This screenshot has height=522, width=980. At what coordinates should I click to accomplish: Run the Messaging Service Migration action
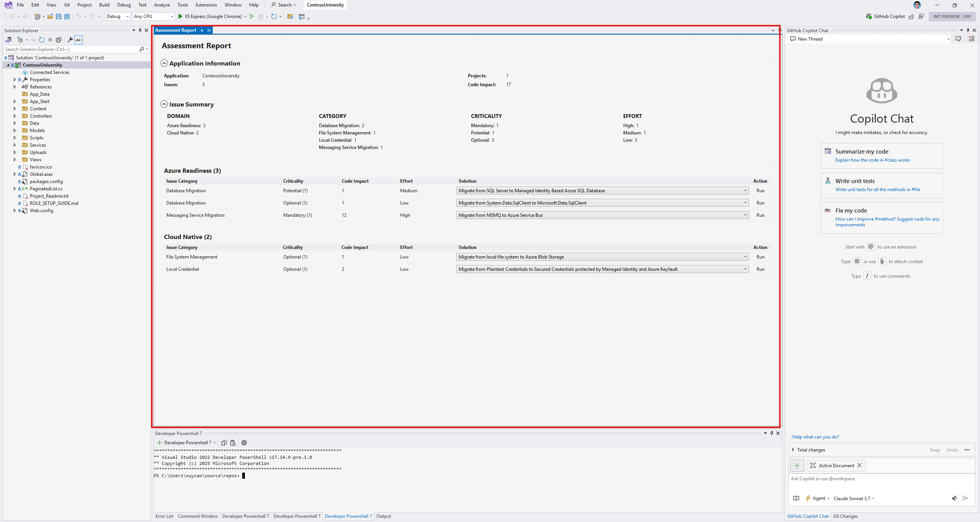[x=760, y=215]
